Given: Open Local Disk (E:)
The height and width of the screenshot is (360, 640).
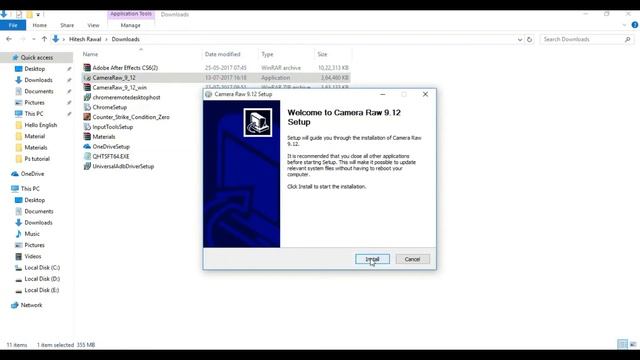Looking at the screenshot, I should tap(42, 290).
